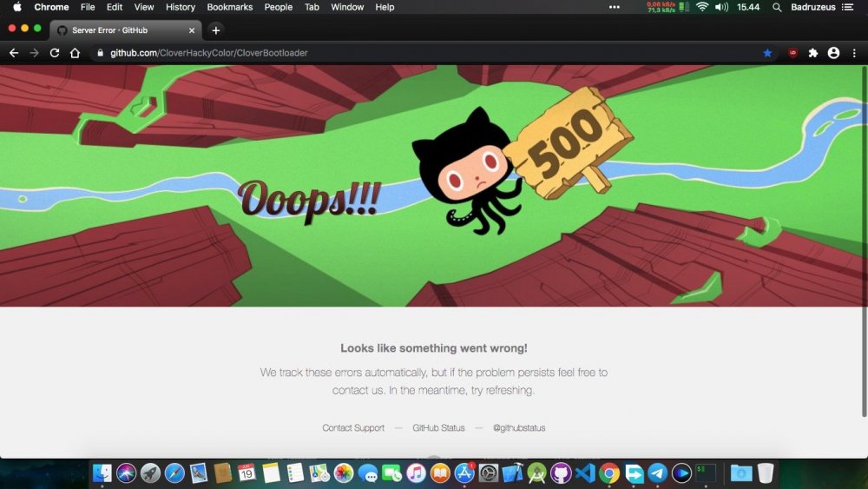The width and height of the screenshot is (868, 489).
Task: Open the Help menu
Action: tap(385, 7)
